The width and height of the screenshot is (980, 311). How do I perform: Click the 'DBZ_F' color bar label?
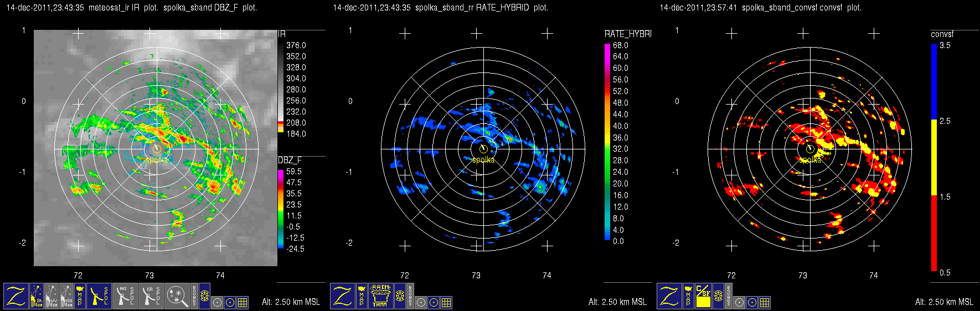click(x=290, y=160)
